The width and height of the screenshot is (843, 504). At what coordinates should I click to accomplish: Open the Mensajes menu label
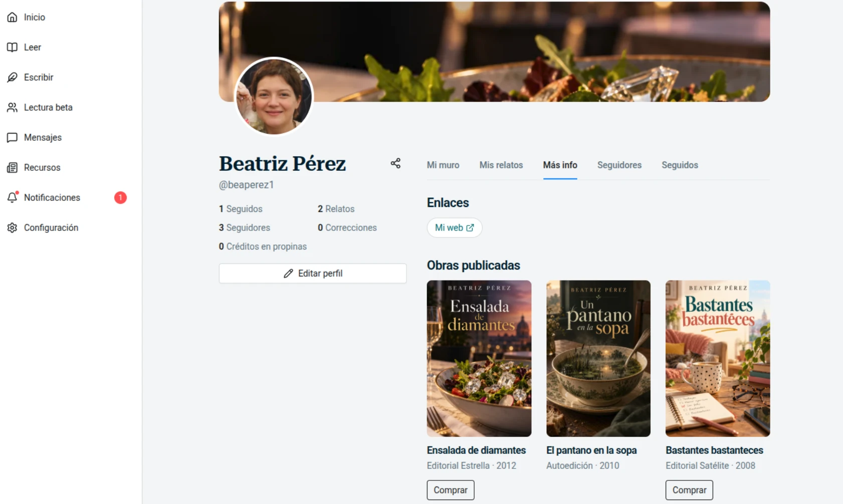click(43, 137)
